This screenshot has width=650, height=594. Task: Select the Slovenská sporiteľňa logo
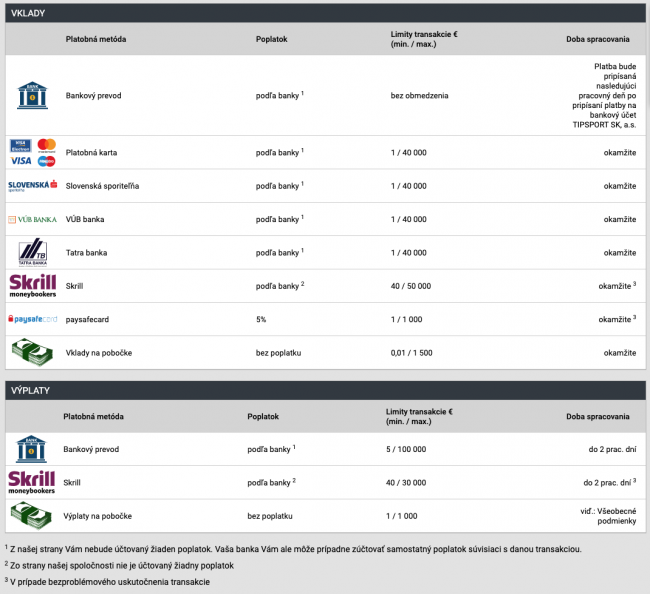tap(32, 186)
